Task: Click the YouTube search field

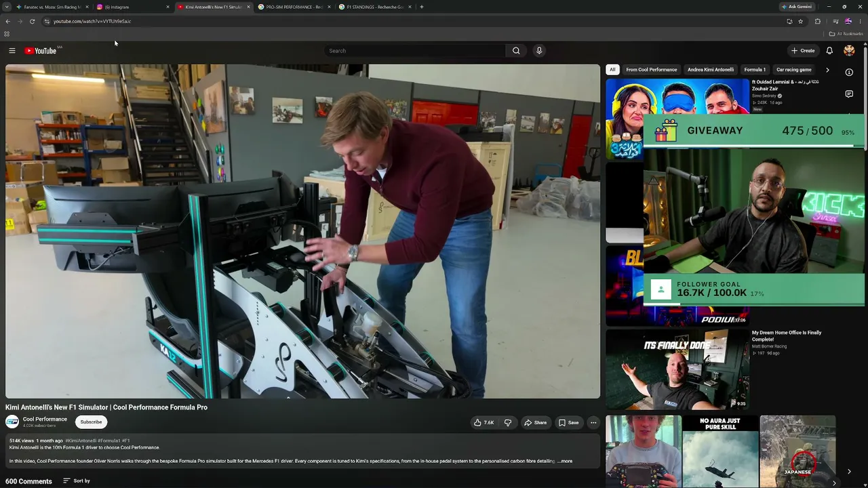Action: 415,51
